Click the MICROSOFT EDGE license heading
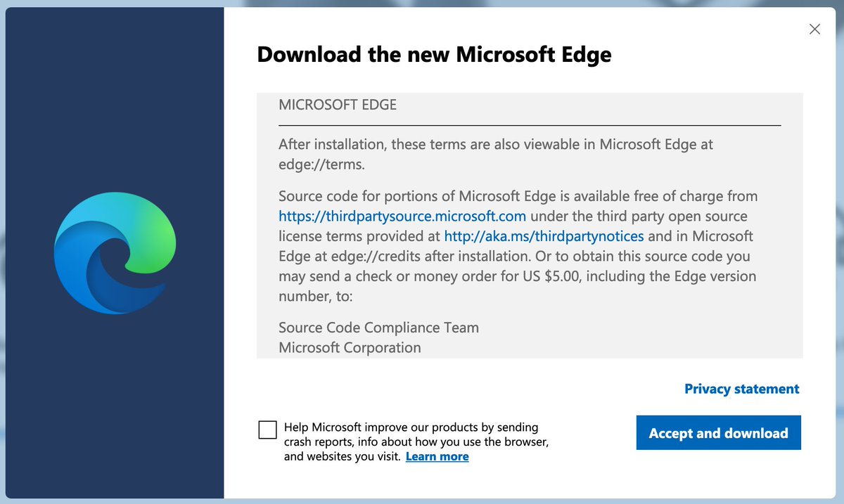 338,105
